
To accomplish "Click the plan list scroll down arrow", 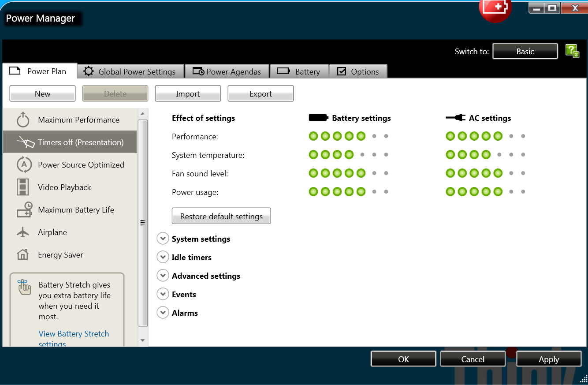I will click(x=142, y=340).
